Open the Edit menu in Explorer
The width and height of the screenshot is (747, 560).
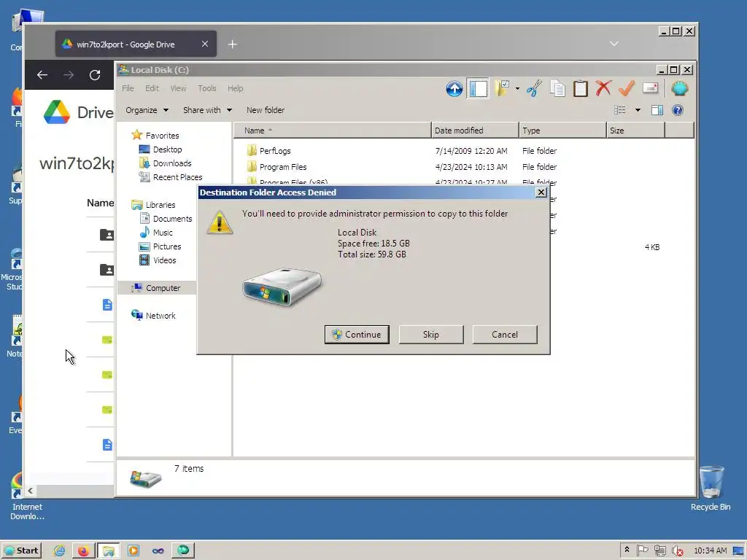pos(152,88)
